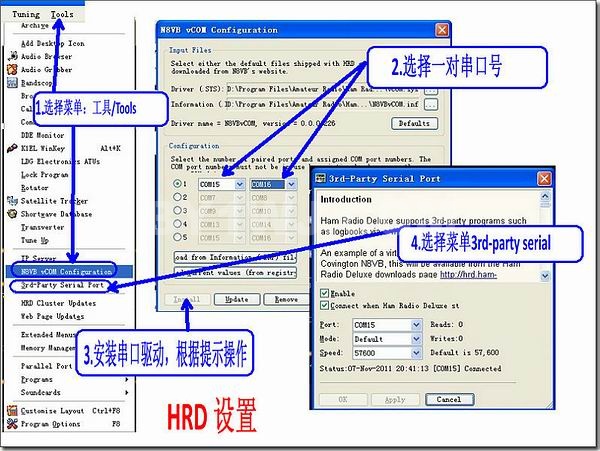The height and width of the screenshot is (451, 600).
Task: Click the Remove button in vCOM dialog
Action: 286,300
